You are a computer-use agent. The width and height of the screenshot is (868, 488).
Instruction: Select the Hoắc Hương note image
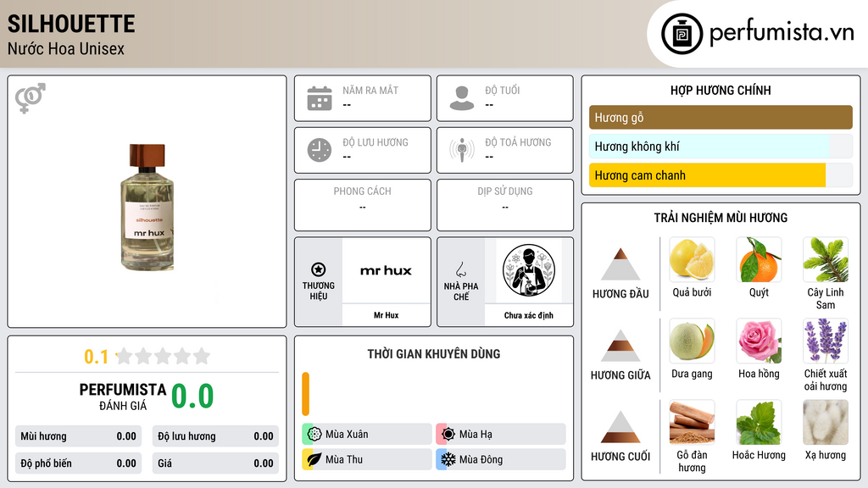(x=759, y=422)
